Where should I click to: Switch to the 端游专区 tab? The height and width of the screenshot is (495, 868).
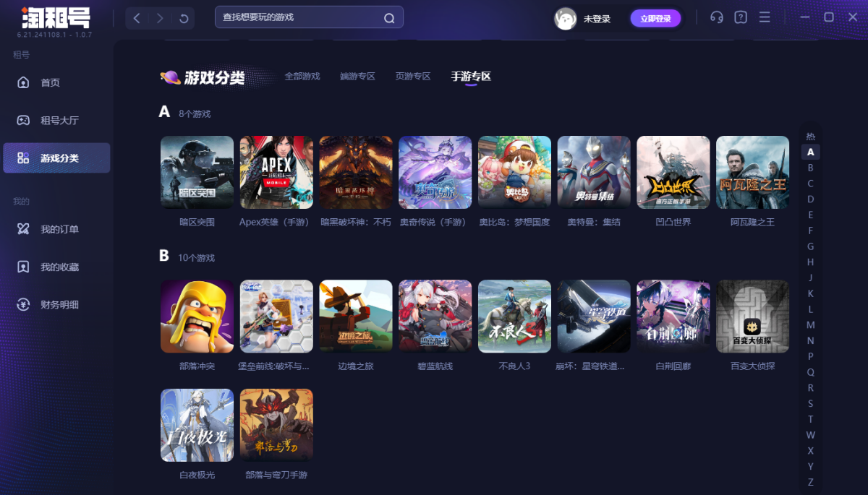357,76
